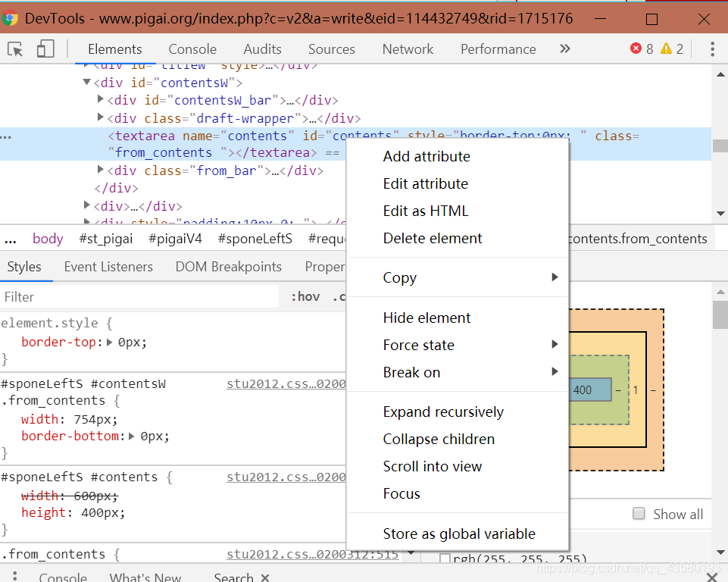Open the Copy submenu
Screen dimensions: 728x582
click(x=458, y=277)
